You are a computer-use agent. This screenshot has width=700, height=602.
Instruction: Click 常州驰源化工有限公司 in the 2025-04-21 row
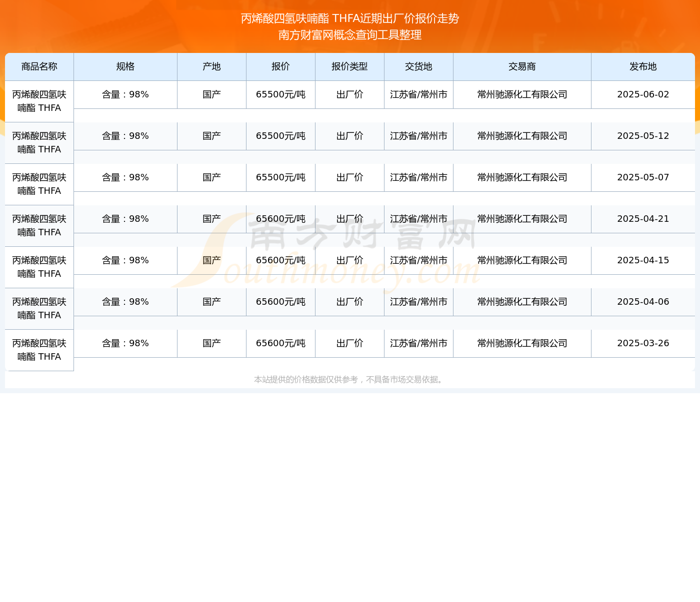click(x=522, y=219)
